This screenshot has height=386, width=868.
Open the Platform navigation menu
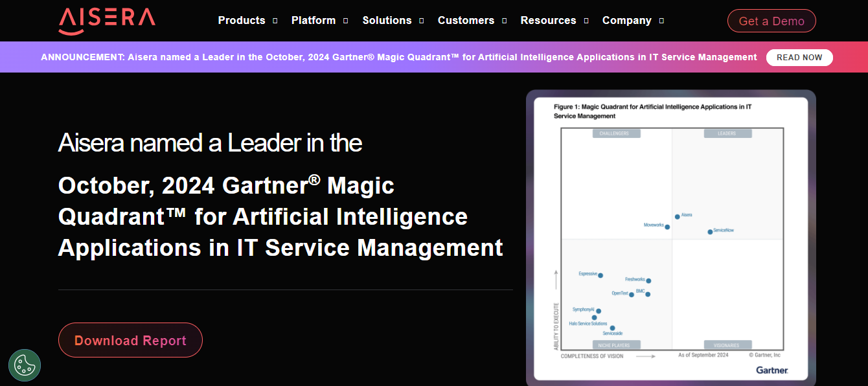pyautogui.click(x=314, y=21)
